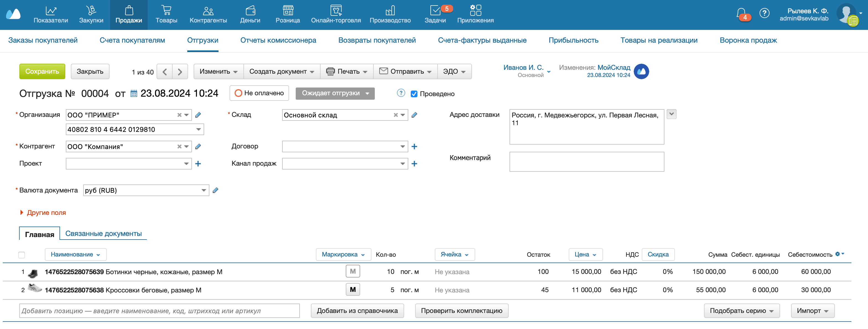The width and height of the screenshot is (868, 329).
Task: Click the help question mark icon in header
Action: (x=764, y=13)
